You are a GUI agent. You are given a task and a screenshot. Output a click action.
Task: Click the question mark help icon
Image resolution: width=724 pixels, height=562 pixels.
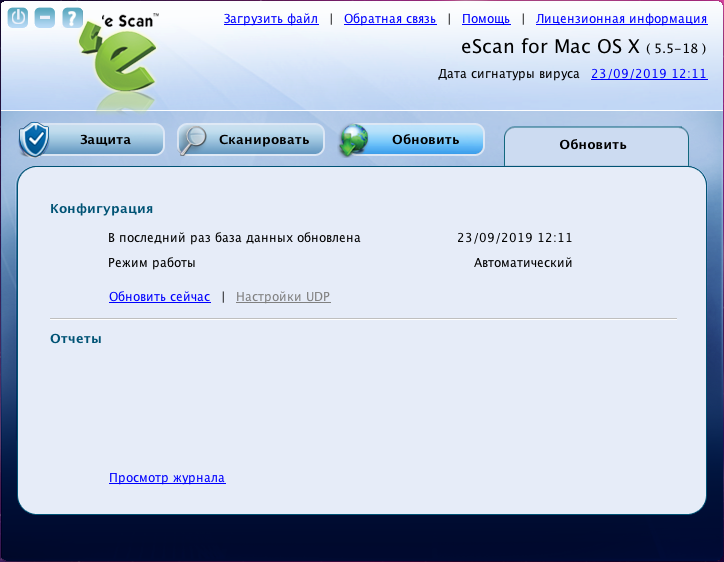[72, 18]
